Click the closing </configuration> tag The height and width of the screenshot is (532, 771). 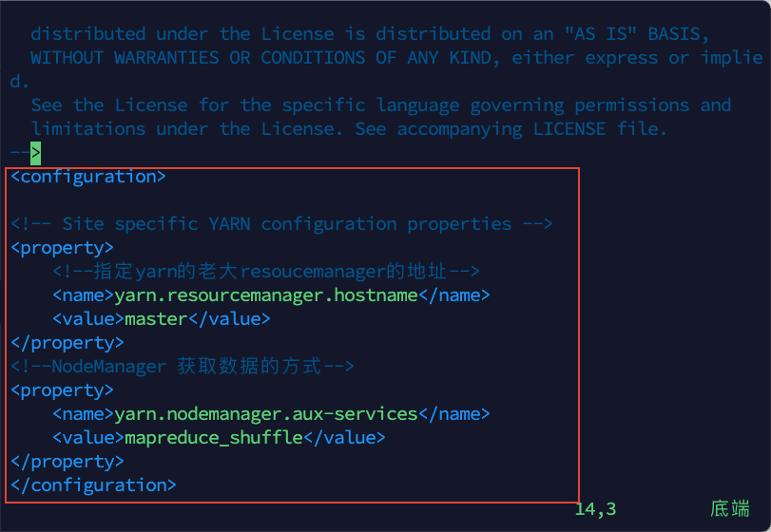click(92, 485)
